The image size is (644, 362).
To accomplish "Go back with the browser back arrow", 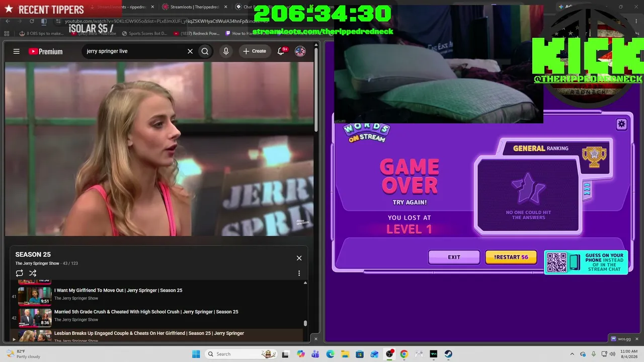I will [x=8, y=21].
